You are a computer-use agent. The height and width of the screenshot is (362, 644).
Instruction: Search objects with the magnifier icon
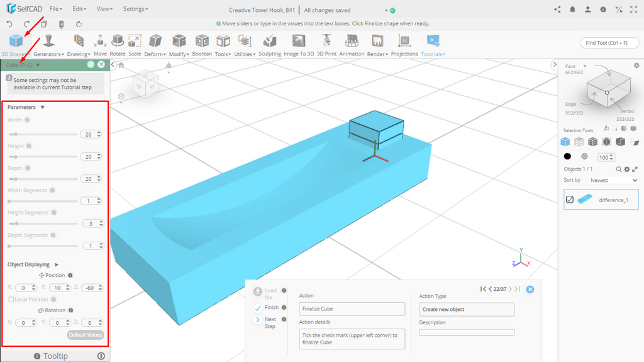point(619,169)
